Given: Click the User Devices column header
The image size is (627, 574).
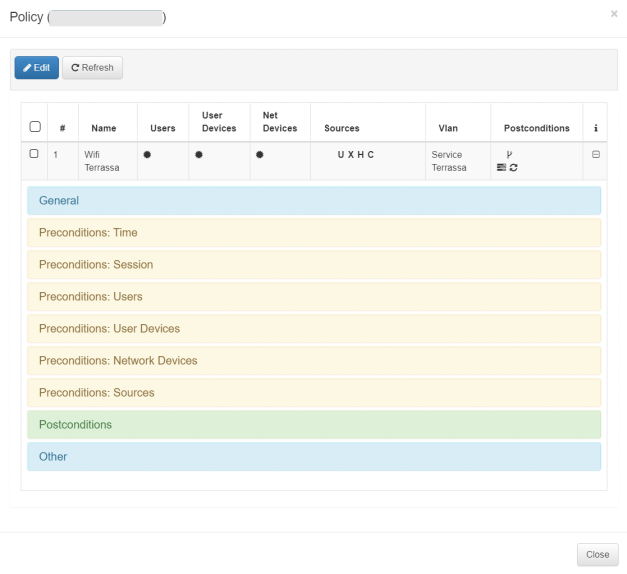Looking at the screenshot, I should click(x=219, y=122).
